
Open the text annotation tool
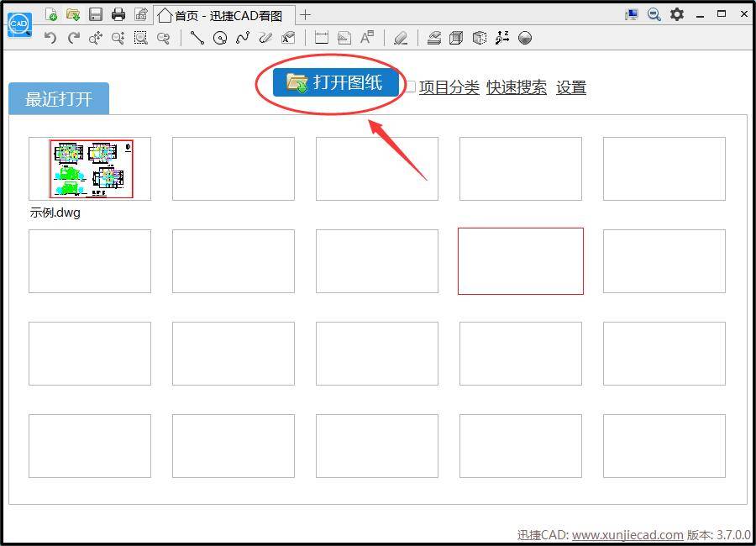click(366, 38)
